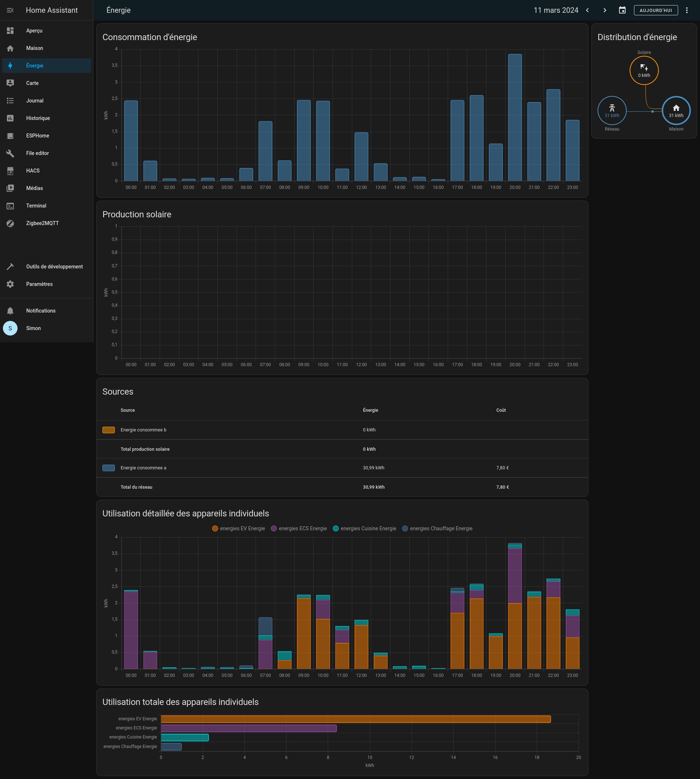700x779 pixels.
Task: Click the ECS Energie total usage bar
Action: click(x=249, y=728)
